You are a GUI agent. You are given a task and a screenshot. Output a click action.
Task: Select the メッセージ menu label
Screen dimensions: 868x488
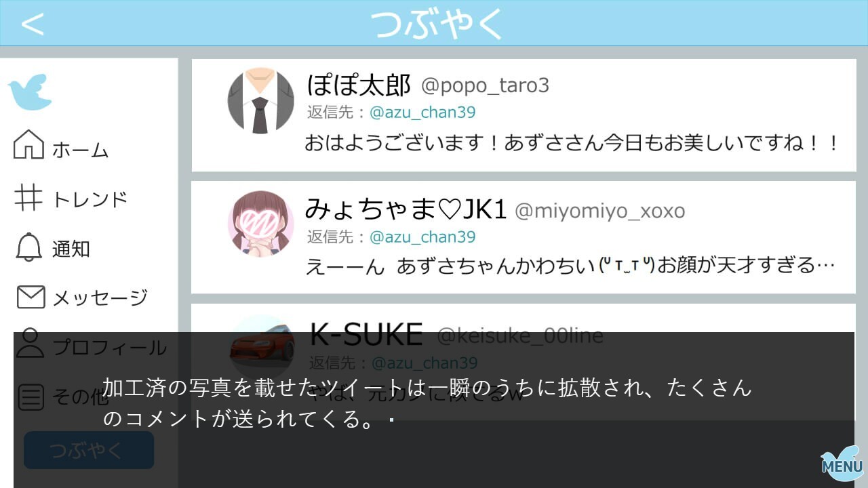pyautogui.click(x=100, y=298)
